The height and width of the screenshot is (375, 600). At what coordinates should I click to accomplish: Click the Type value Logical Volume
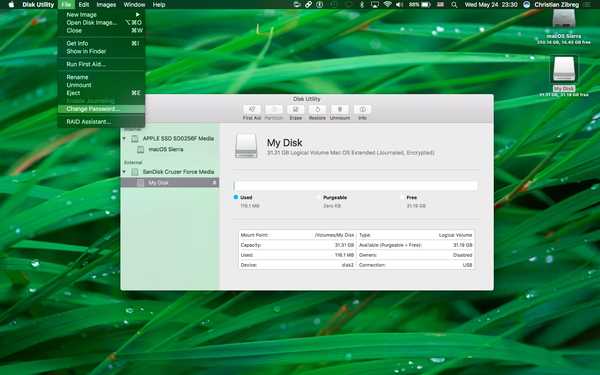pyautogui.click(x=455, y=235)
